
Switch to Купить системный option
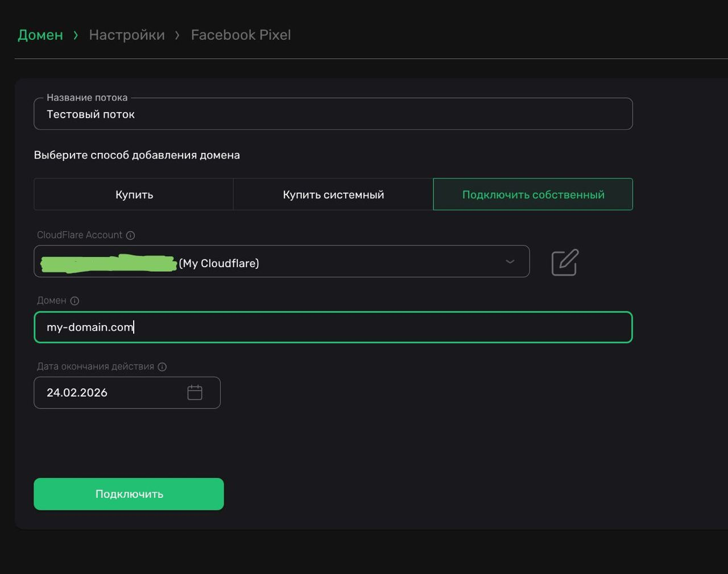click(x=333, y=194)
